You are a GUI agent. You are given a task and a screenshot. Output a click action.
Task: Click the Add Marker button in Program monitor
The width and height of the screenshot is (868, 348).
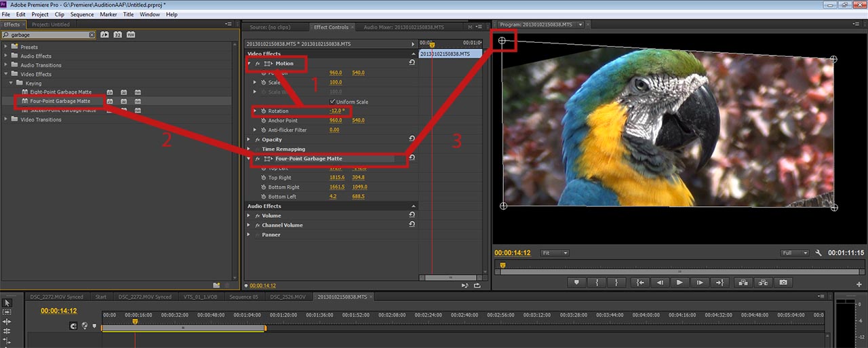(x=577, y=282)
